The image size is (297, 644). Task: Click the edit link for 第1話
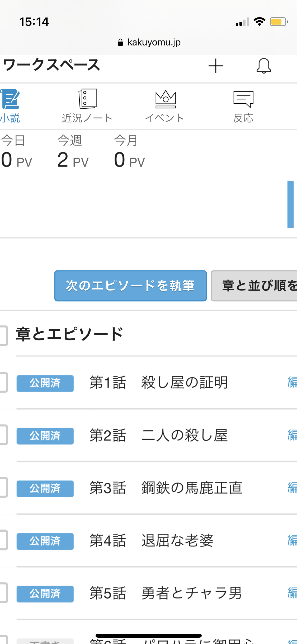[x=292, y=382]
